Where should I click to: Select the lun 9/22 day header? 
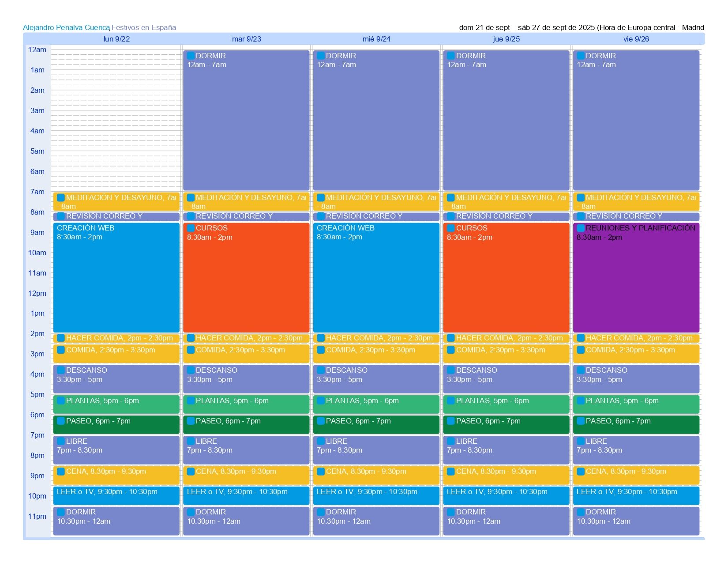[x=116, y=39]
